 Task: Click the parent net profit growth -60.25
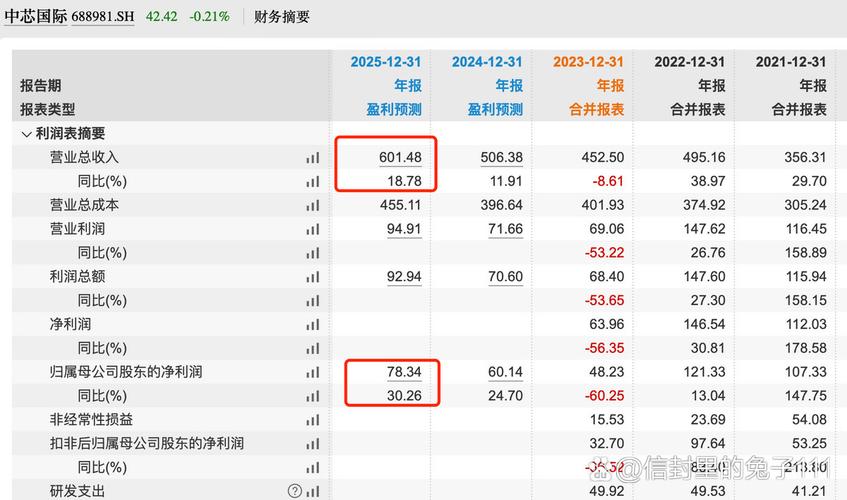click(x=604, y=395)
